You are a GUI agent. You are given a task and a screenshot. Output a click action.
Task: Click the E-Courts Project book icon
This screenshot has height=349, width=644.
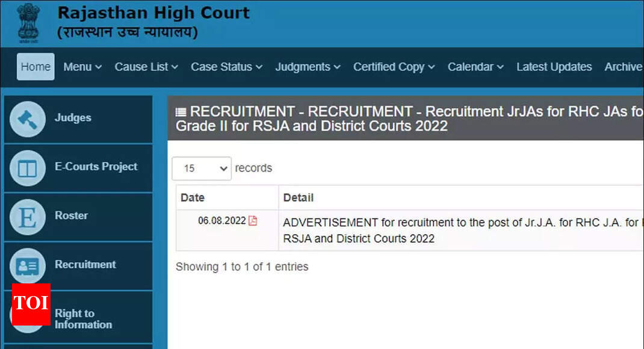tap(28, 168)
